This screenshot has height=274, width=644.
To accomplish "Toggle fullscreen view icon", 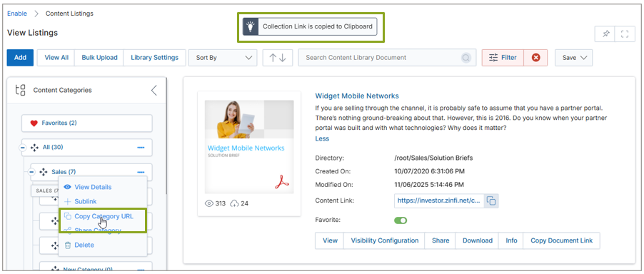I will (x=625, y=34).
